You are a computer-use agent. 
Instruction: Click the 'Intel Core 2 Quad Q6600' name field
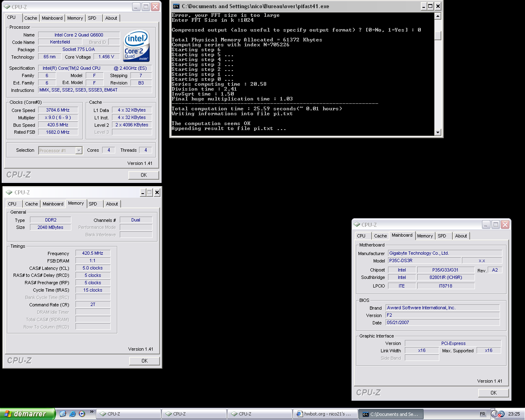coord(79,35)
